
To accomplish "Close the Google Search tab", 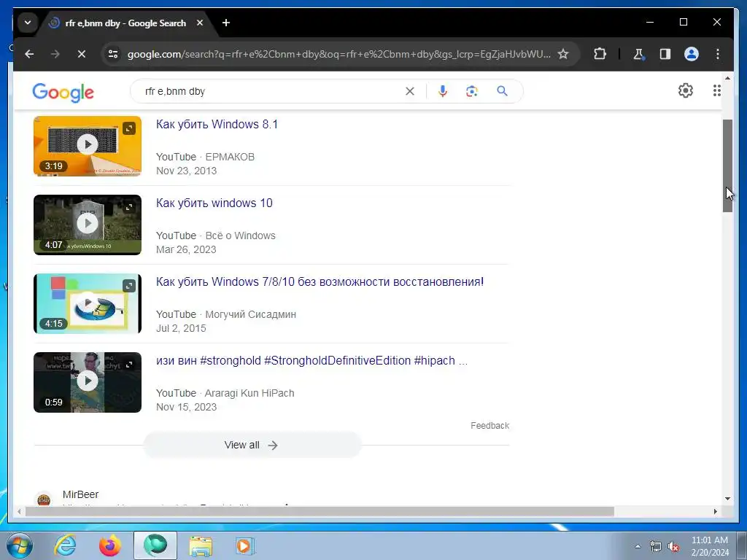I will (200, 23).
